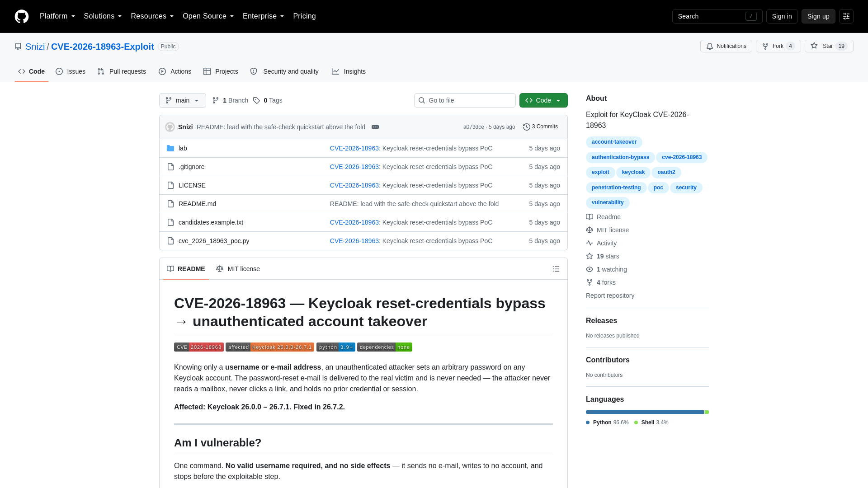Image resolution: width=868 pixels, height=488 pixels.
Task: Open the Pricing page
Action: 304,16
